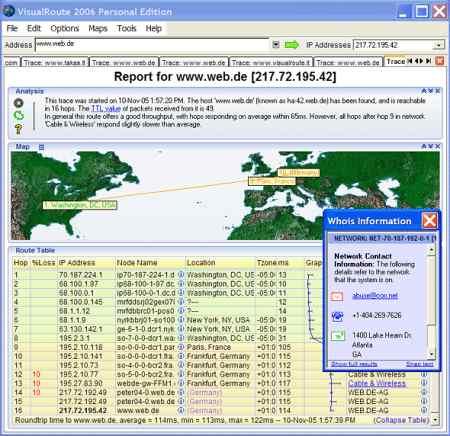
Task: Click the Cable & Wireless network link
Action: 377,383
